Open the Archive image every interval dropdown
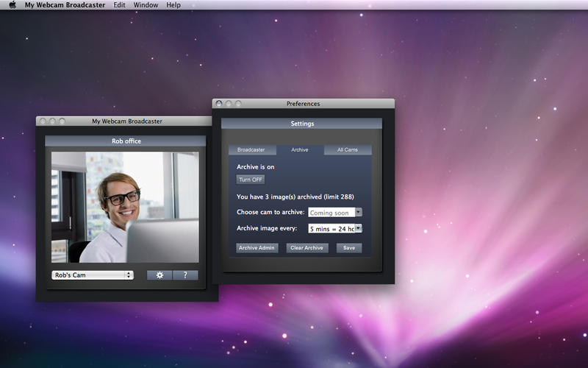The height and width of the screenshot is (368, 588). [335, 228]
